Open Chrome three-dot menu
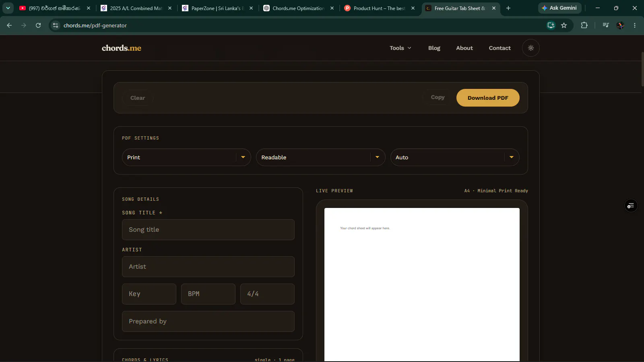Image resolution: width=644 pixels, height=362 pixels. tap(635, 25)
